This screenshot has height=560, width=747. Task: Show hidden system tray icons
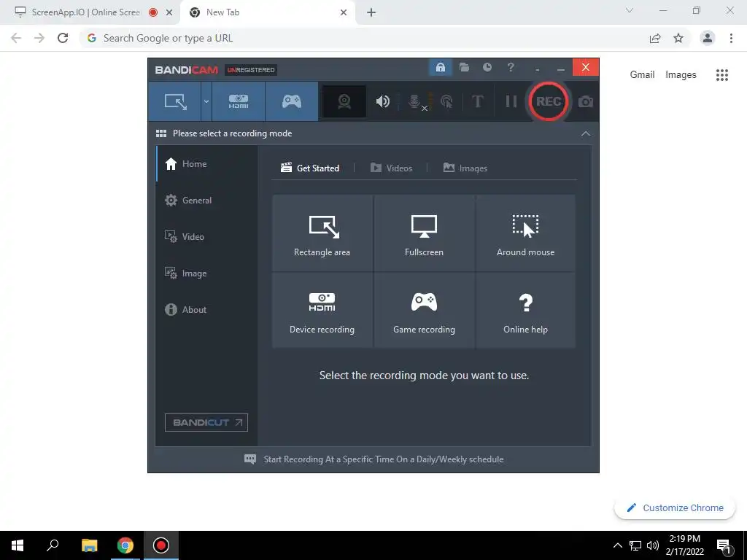(x=617, y=545)
